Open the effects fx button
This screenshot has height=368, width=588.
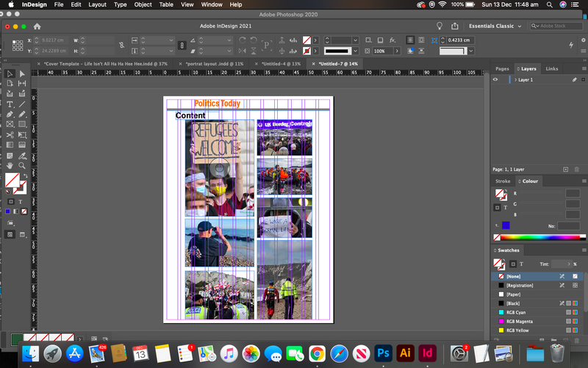pyautogui.click(x=392, y=40)
